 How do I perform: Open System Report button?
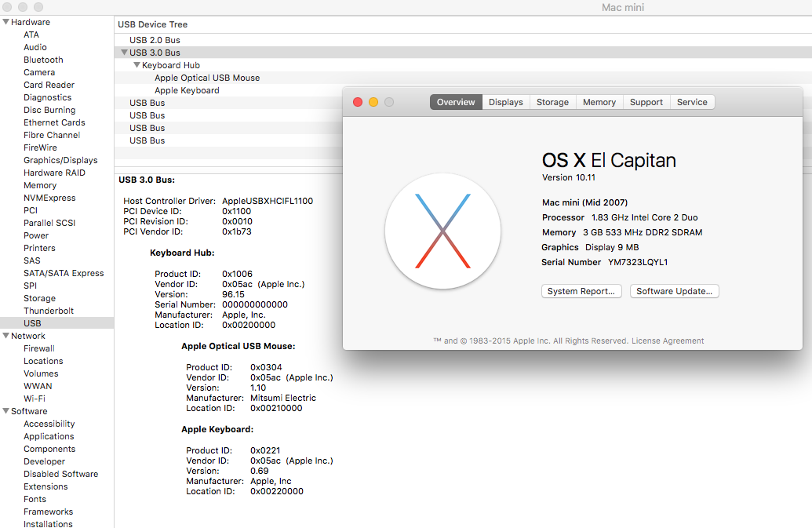tap(581, 291)
